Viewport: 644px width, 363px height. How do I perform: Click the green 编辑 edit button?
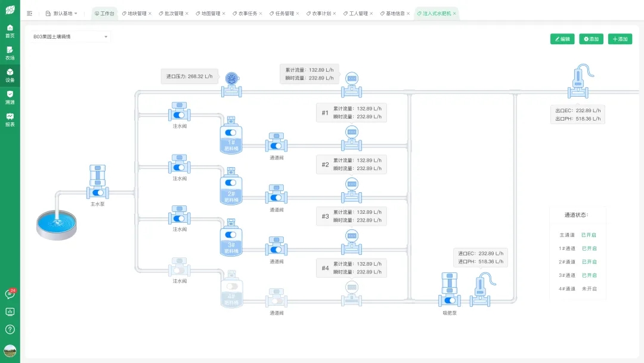click(562, 39)
